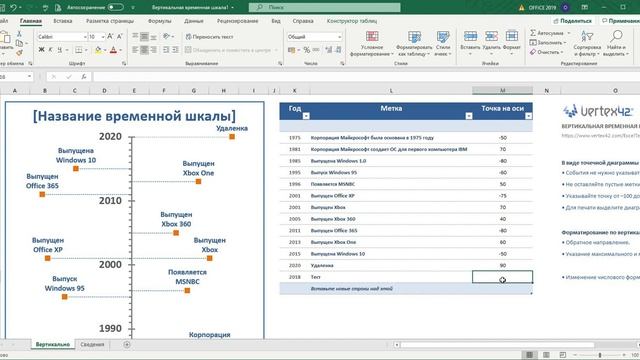The height and width of the screenshot is (360, 640).
Task: Click Форматировать как таблицу icon
Action: pos(414,37)
